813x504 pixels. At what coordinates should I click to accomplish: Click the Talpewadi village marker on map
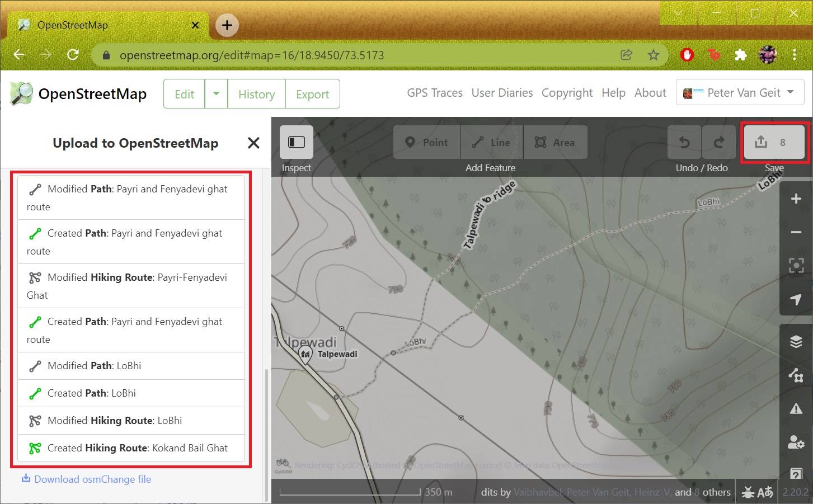point(306,354)
